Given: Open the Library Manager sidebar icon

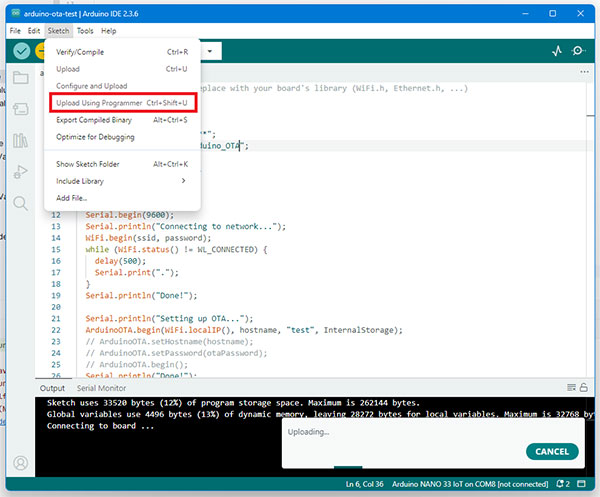Looking at the screenshot, I should pyautogui.click(x=21, y=140).
